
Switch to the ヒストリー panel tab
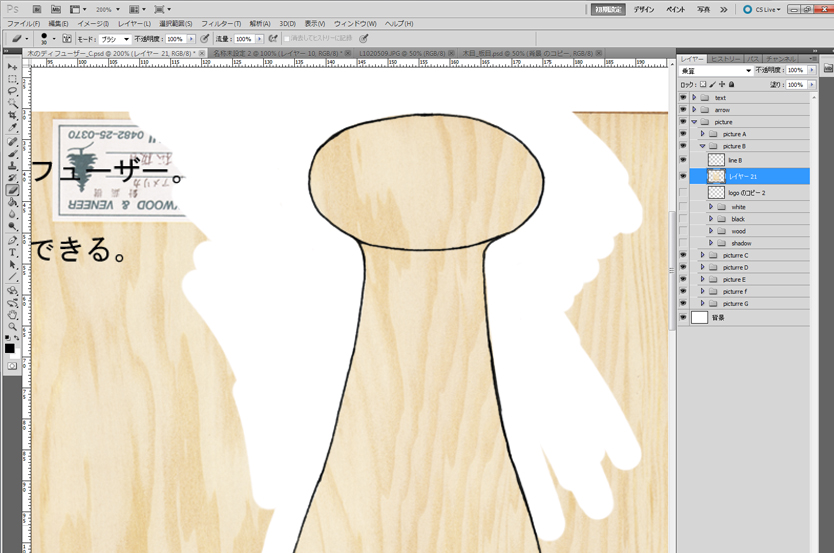(725, 59)
